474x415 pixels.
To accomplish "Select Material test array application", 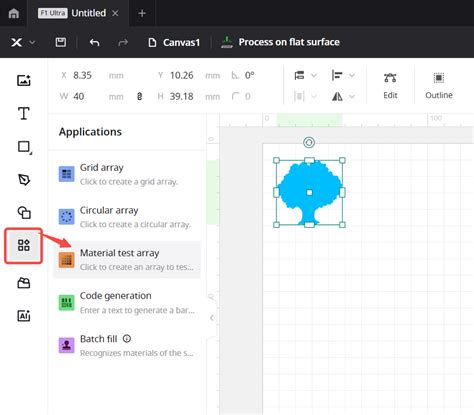I will click(127, 260).
